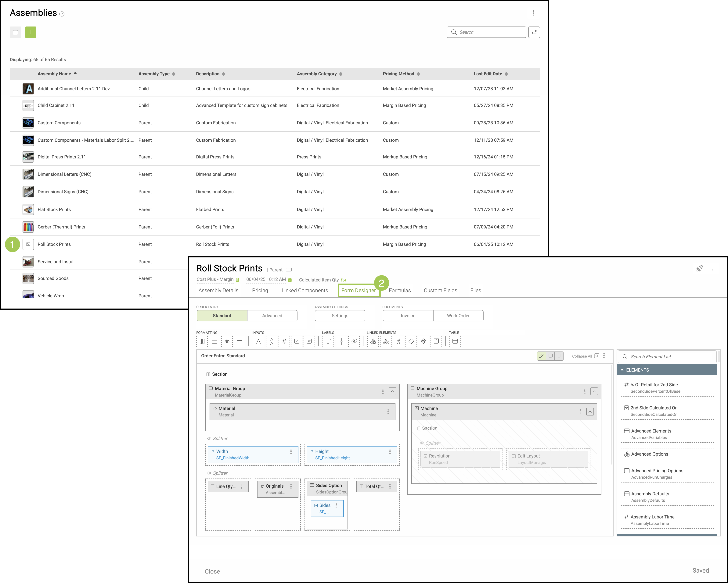728x583 pixels.
Task: Enable the mobile preview mode toggle
Action: 559,356
